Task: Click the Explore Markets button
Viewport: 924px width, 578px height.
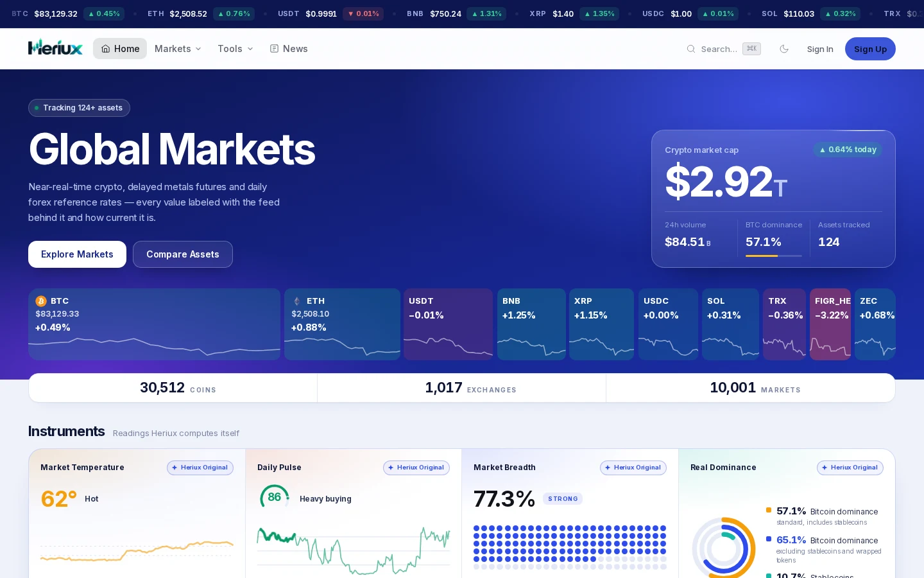Action: pyautogui.click(x=77, y=254)
